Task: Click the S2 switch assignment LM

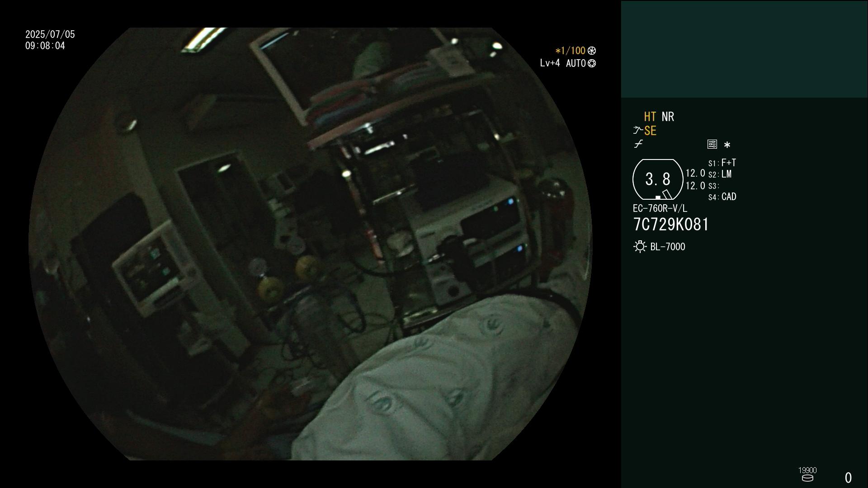Action: tap(726, 174)
